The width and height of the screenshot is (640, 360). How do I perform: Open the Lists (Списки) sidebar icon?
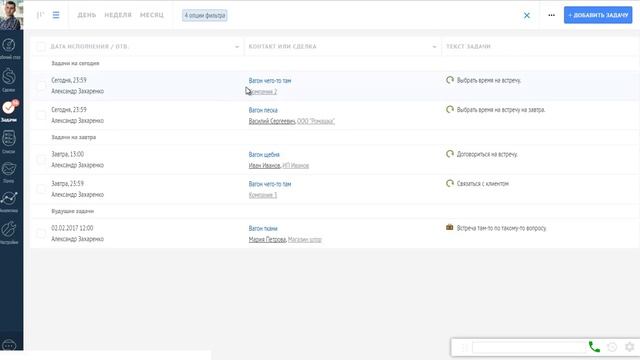pyautogui.click(x=9, y=138)
